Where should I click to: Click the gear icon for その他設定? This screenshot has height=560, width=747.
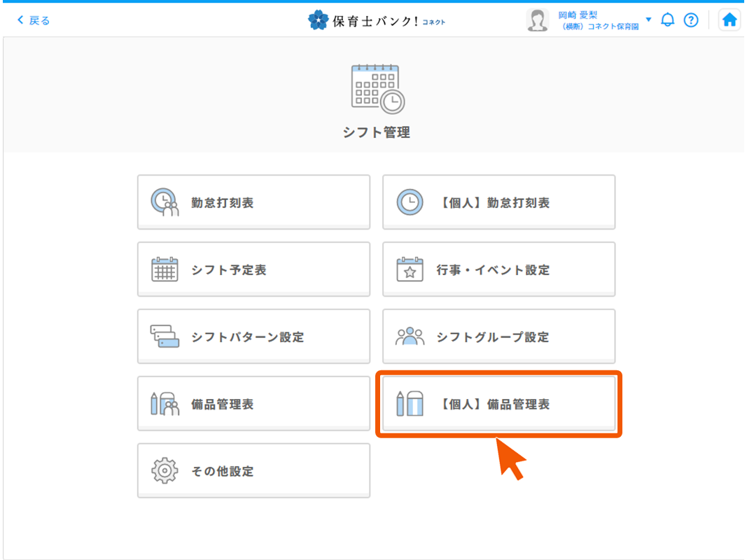point(165,471)
